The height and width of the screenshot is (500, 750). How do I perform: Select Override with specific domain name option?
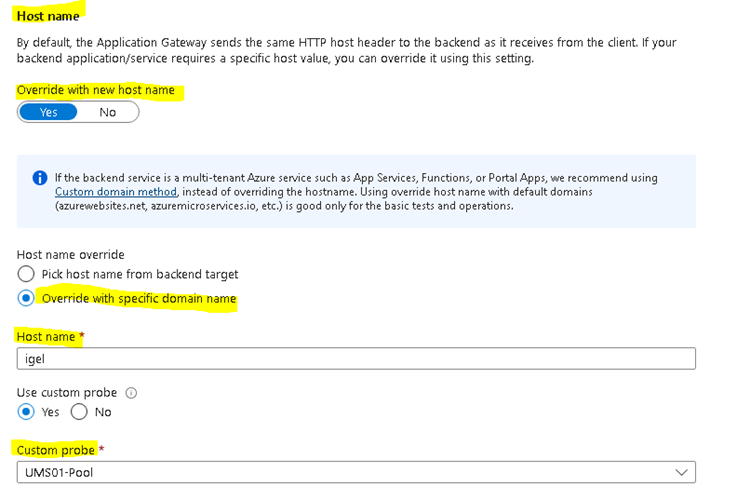point(26,299)
